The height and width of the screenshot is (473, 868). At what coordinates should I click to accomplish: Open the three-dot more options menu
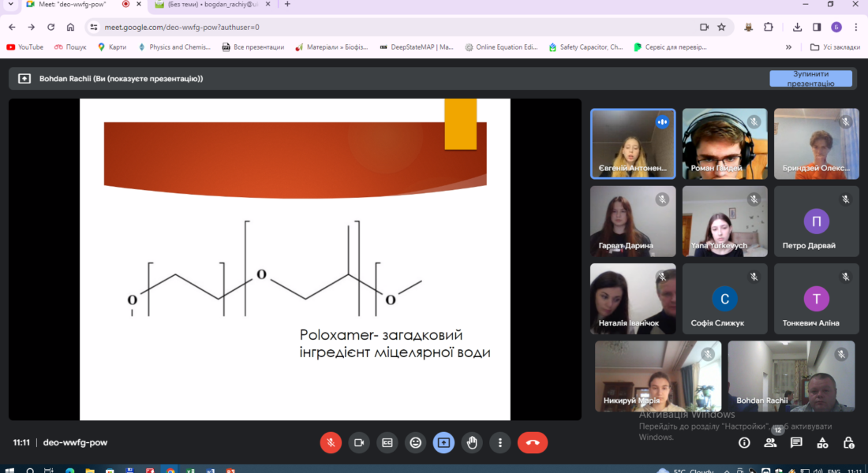[499, 442]
